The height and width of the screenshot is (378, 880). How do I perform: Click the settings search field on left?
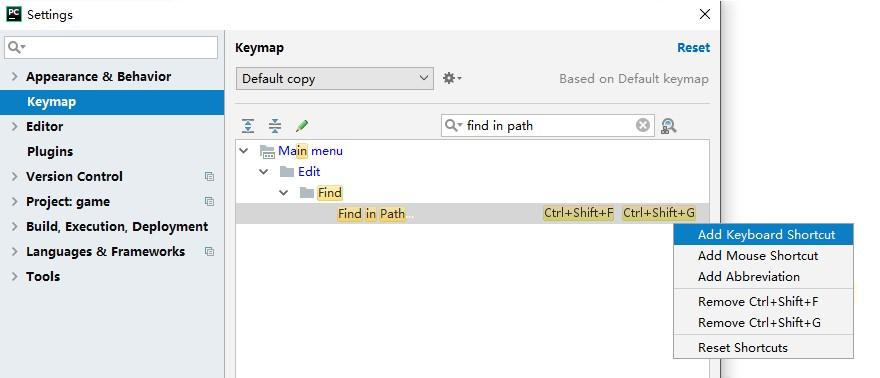[x=111, y=48]
